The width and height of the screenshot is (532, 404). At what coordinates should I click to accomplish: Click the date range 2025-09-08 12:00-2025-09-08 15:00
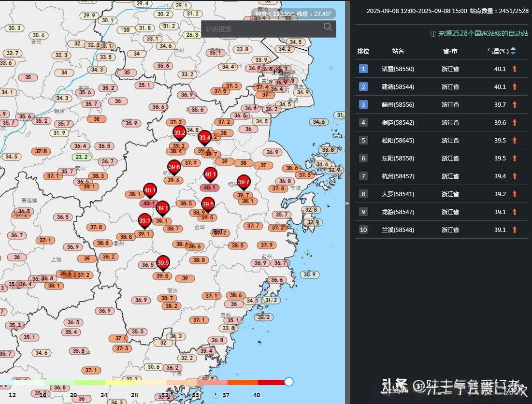pos(417,11)
